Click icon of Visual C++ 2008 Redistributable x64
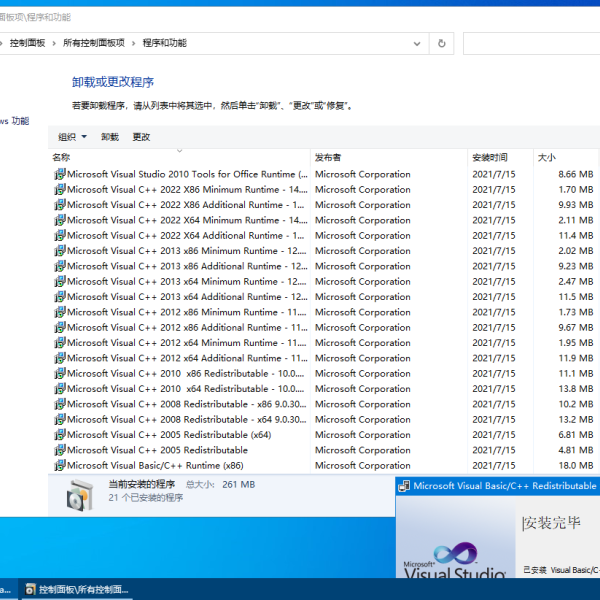The height and width of the screenshot is (600, 600). click(x=60, y=419)
